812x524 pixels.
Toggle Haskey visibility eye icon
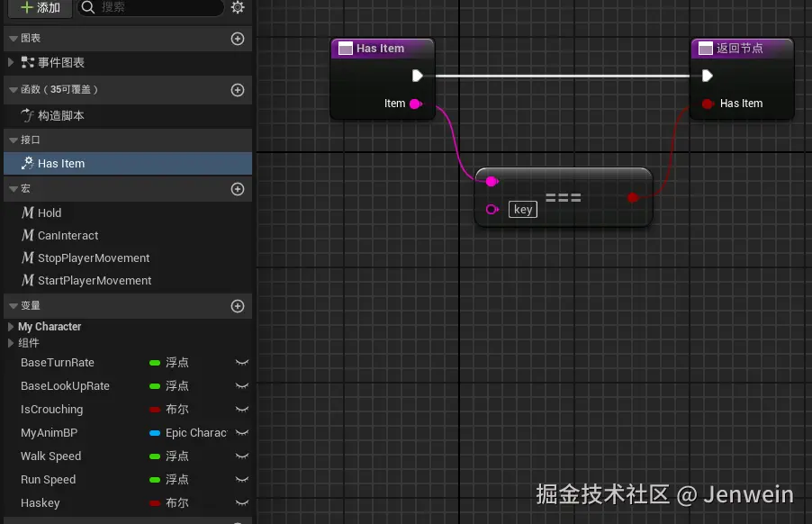tap(242, 502)
